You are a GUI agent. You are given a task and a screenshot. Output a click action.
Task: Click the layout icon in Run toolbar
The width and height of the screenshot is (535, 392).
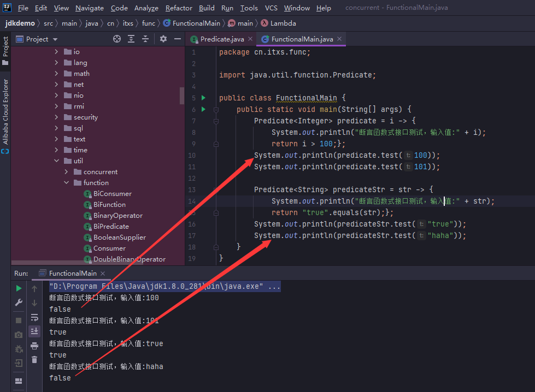pos(19,381)
